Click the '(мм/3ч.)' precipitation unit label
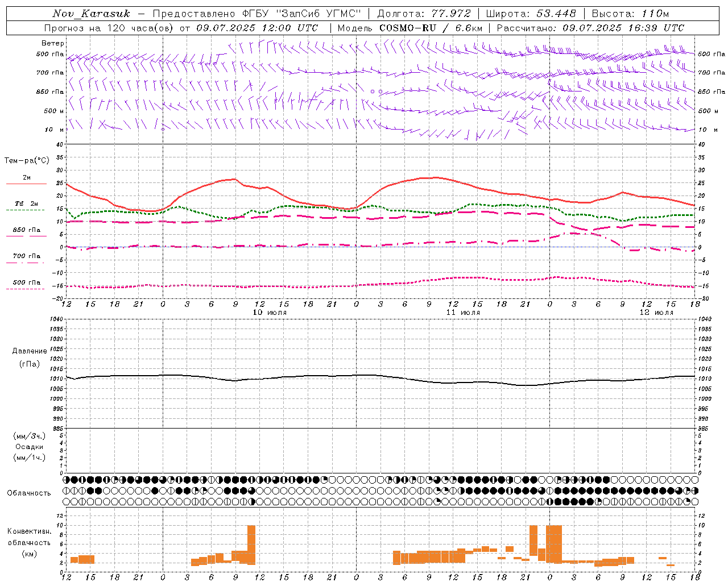 pos(30,436)
